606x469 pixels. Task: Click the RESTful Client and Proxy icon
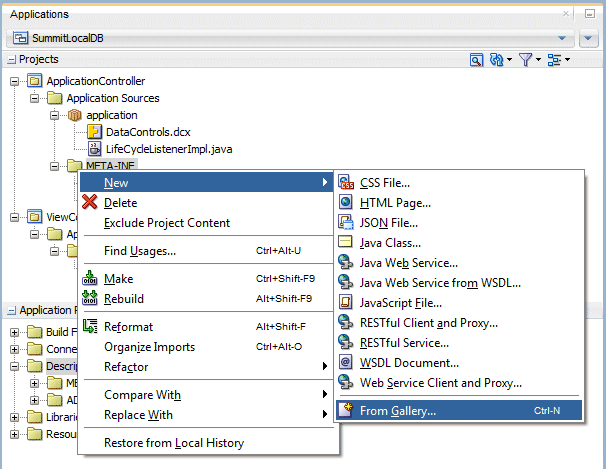coord(346,322)
